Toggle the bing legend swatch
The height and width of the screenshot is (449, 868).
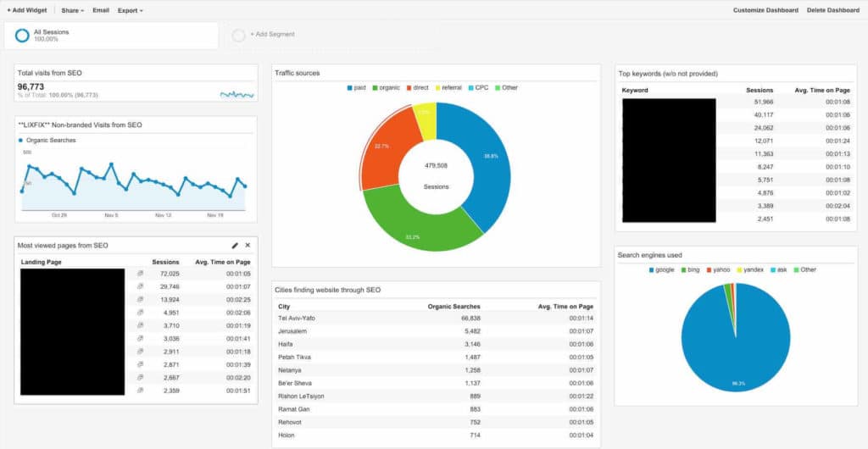tap(684, 270)
